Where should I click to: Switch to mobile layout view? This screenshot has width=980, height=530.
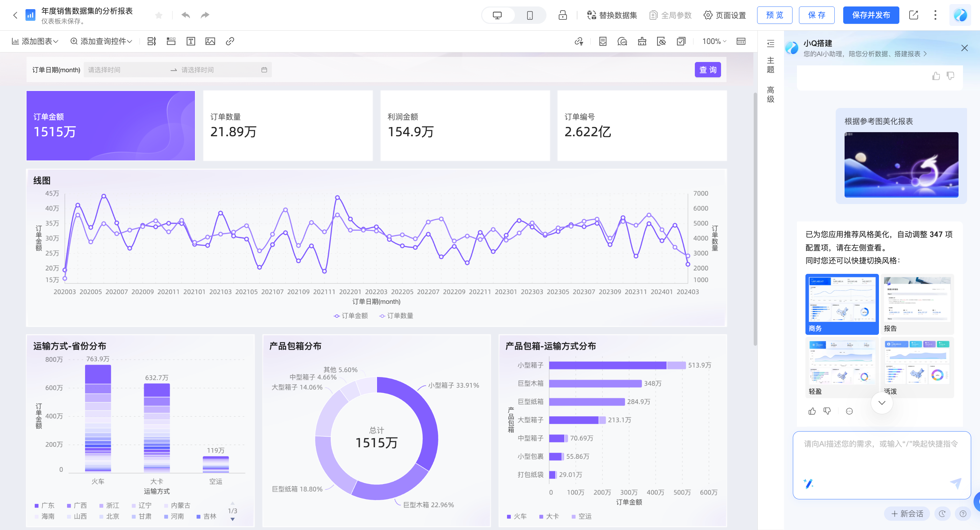tap(529, 15)
